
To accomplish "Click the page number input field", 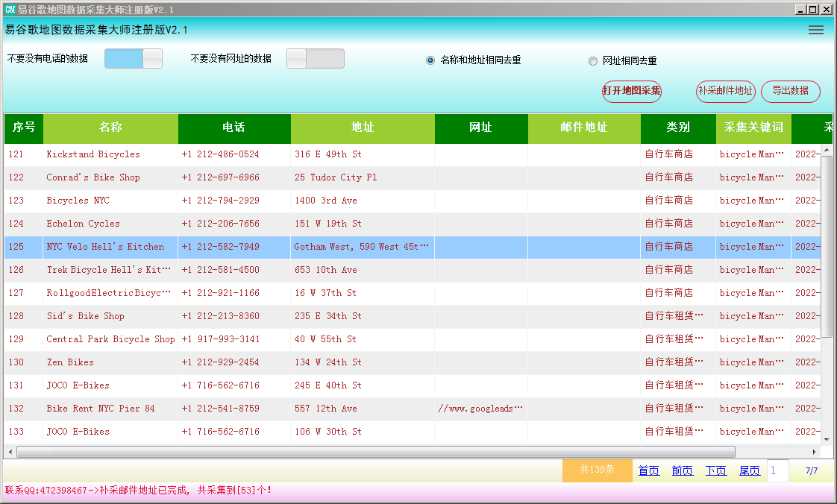I will click(777, 470).
